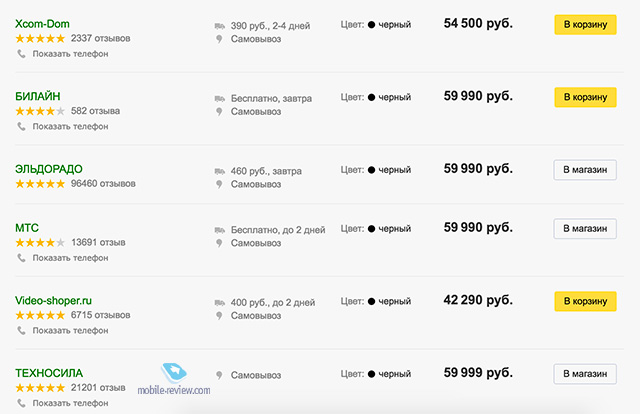Viewport: 640px width, 414px height.
Task: Add Xcom-Dom offer to cart
Action: click(585, 24)
